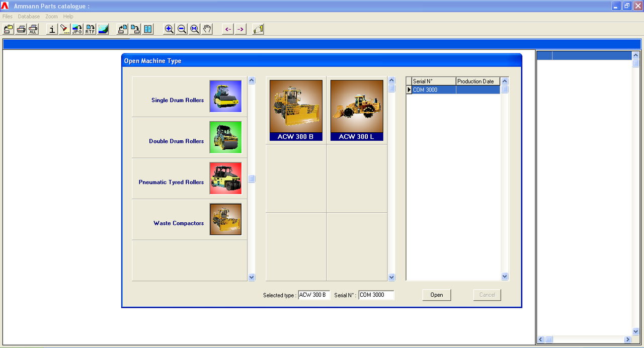Click category list scroll-down arrow

coord(252,277)
